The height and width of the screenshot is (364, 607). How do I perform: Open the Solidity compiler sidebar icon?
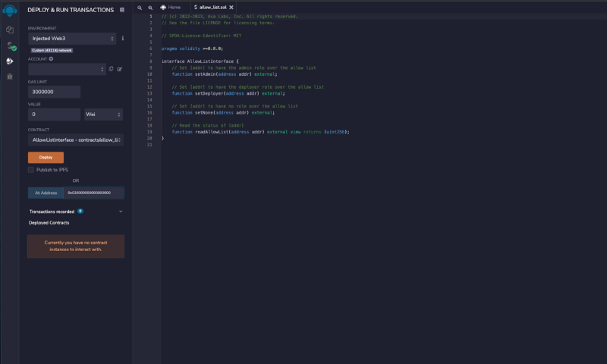click(x=11, y=45)
